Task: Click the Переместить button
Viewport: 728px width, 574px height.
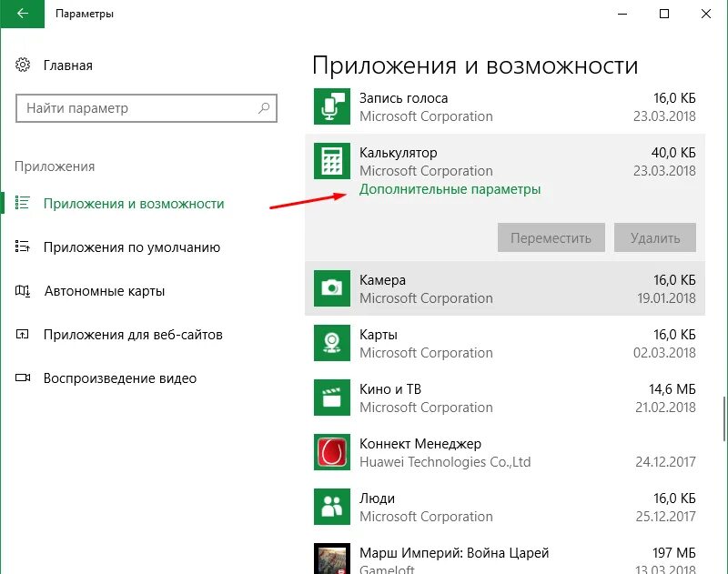Action: click(551, 237)
